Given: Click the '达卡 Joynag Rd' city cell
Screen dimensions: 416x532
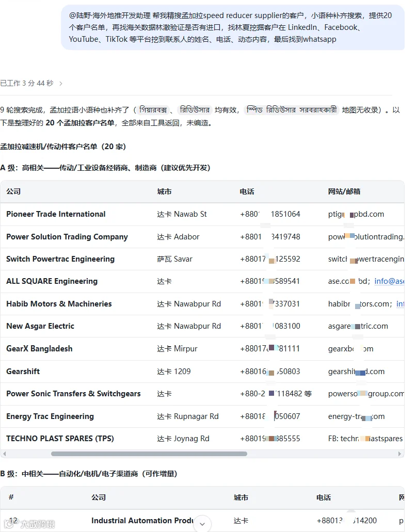Looking at the screenshot, I should point(183,439).
